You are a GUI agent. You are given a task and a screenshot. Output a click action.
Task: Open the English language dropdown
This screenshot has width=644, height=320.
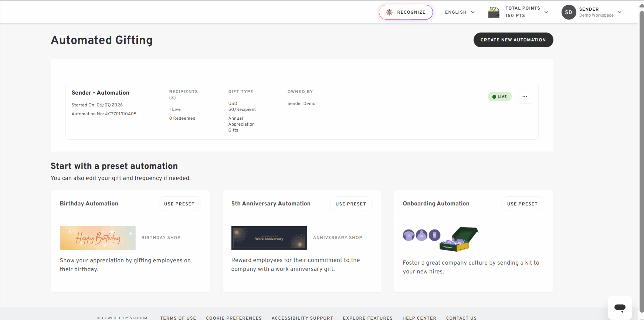[460, 12]
